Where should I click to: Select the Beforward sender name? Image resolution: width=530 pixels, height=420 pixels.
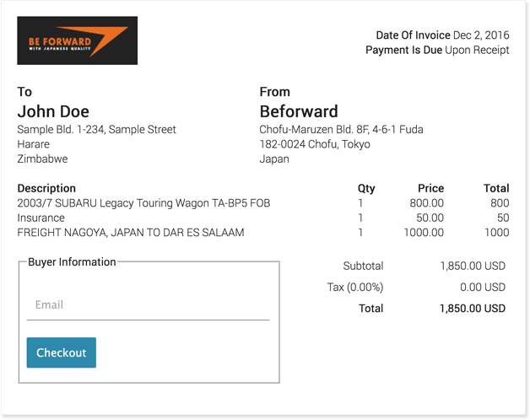pyautogui.click(x=299, y=111)
